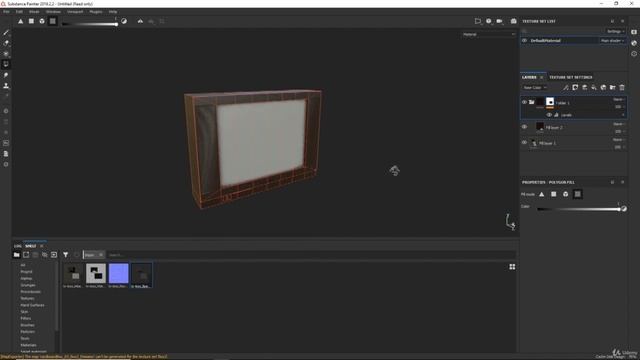Select the Projection tool
The height and width of the screenshot is (360, 640).
tap(6, 53)
